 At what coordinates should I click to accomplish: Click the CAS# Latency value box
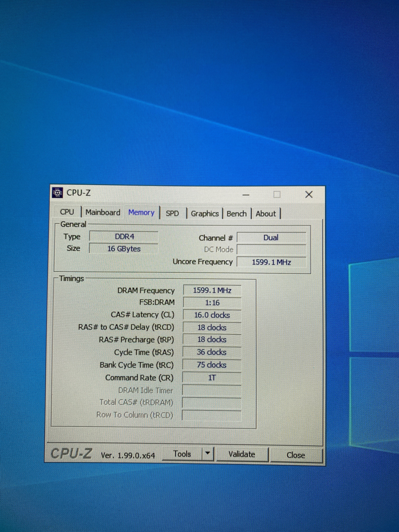pos(212,315)
